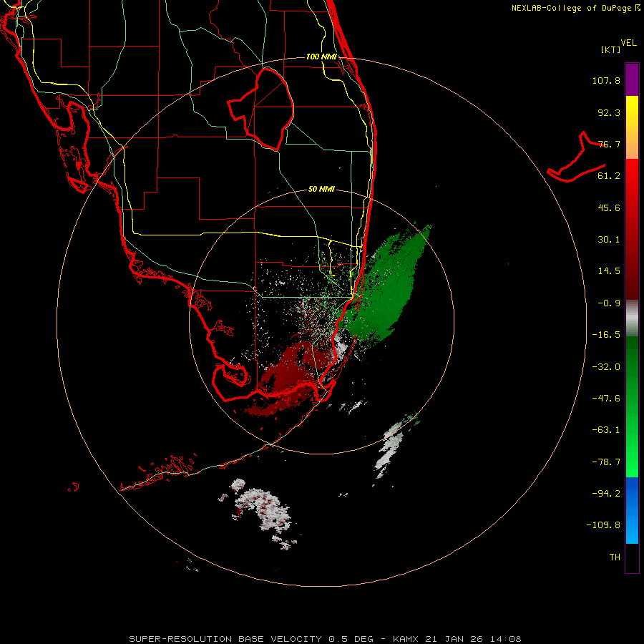Click the -32.0 legend value
The width and height of the screenshot is (644, 644).
tap(606, 367)
